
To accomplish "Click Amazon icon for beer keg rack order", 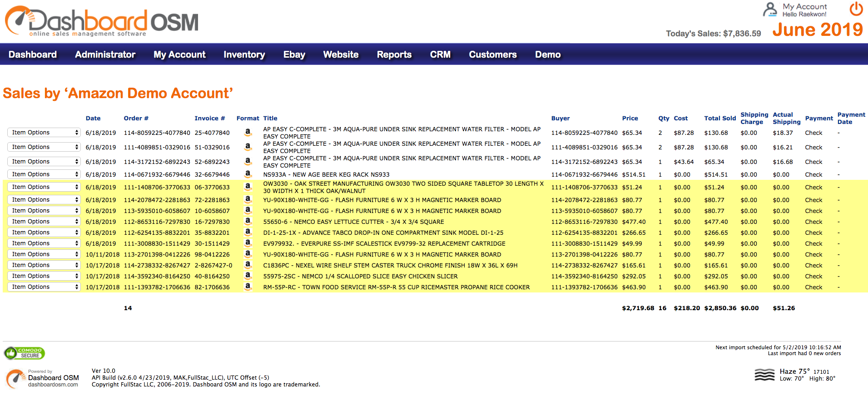I will 248,174.
